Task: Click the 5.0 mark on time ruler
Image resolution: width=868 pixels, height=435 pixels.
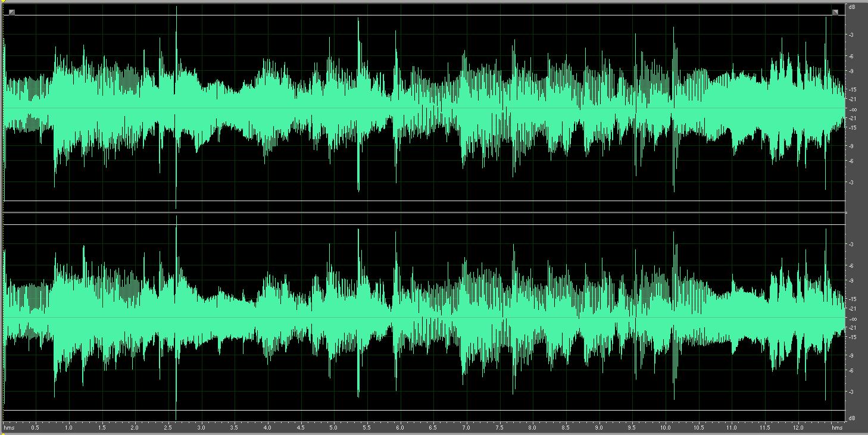Action: tap(333, 427)
